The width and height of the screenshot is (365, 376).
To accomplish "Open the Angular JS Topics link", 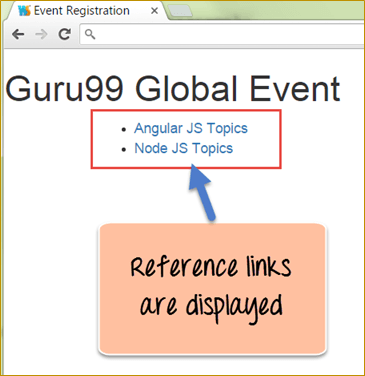I will point(191,129).
